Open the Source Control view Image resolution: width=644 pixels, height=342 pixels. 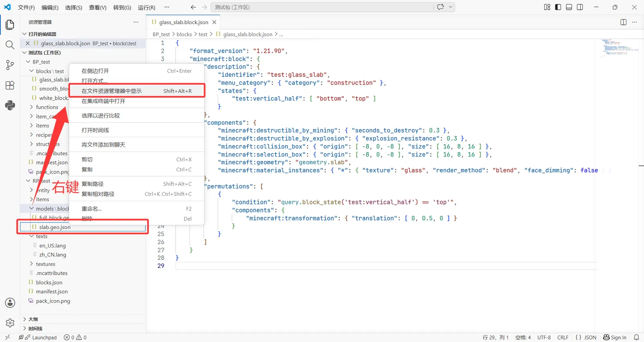[x=10, y=65]
